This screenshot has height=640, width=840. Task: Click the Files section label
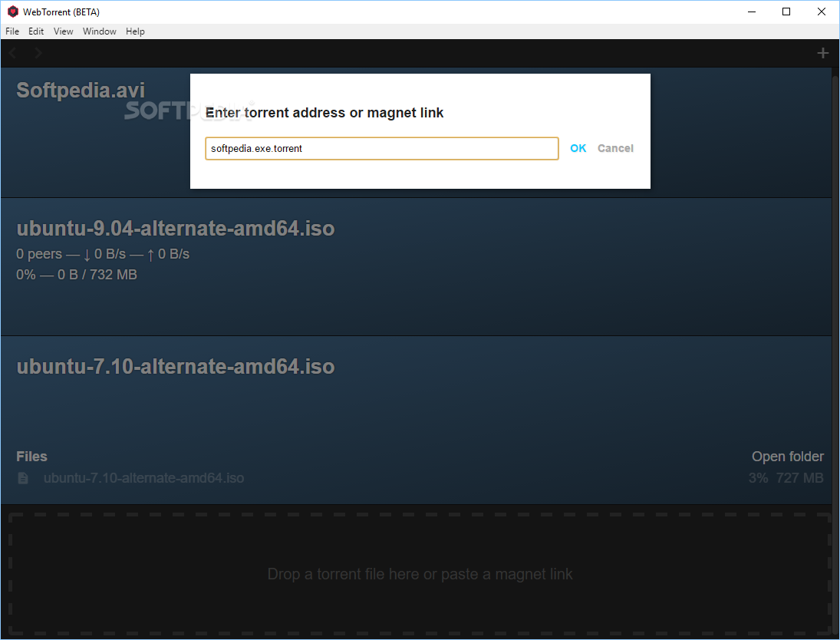click(31, 457)
